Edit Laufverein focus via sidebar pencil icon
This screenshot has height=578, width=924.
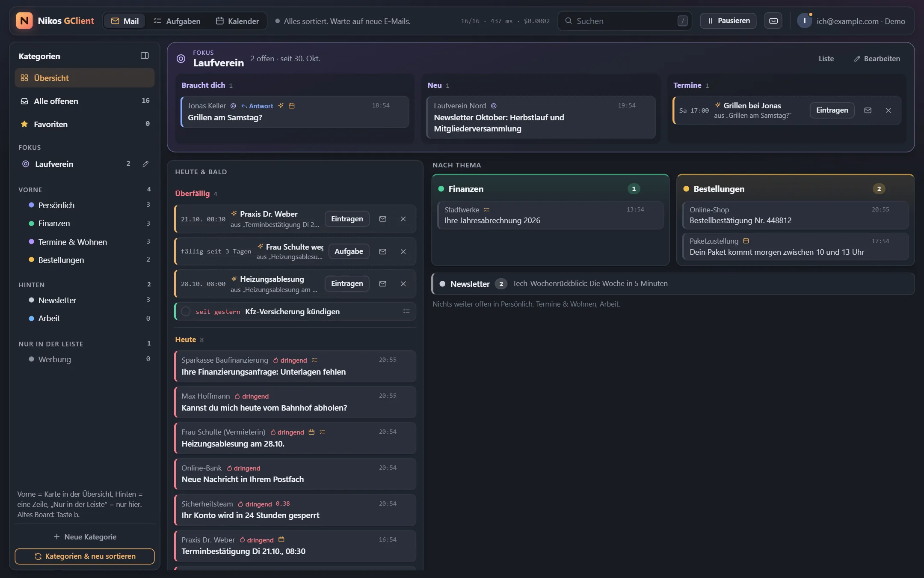(x=145, y=164)
